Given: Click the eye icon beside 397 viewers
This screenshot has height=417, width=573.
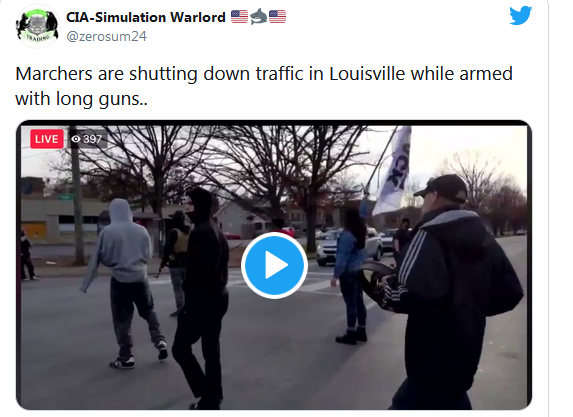Looking at the screenshot, I should [76, 139].
